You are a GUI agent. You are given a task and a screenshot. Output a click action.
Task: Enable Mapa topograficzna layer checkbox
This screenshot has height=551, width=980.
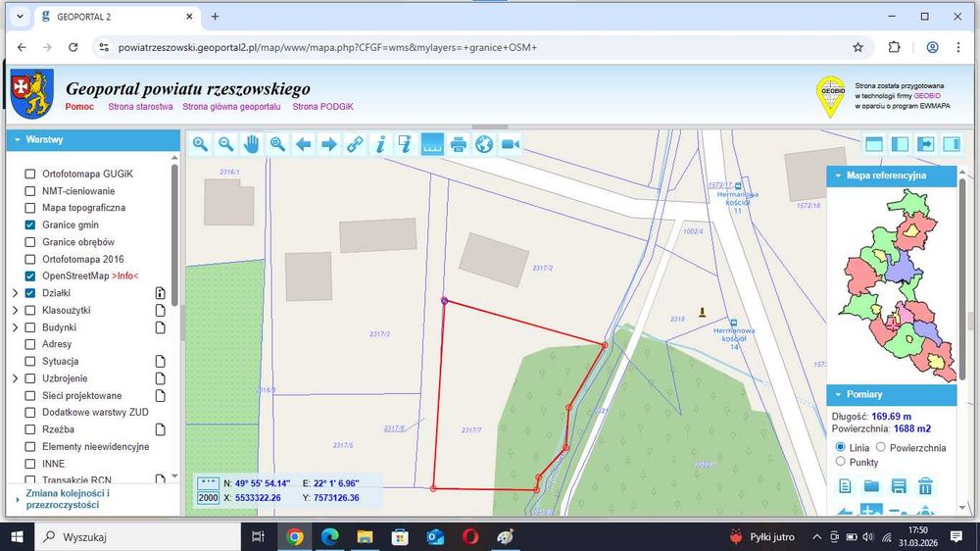(30, 208)
